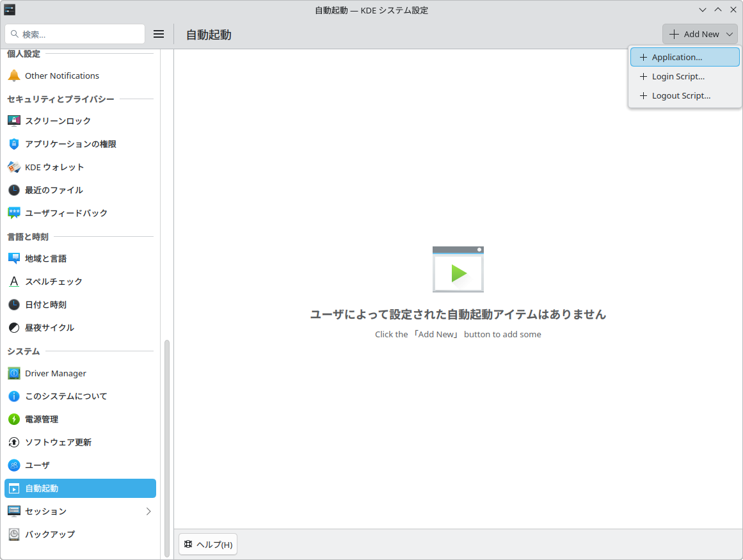This screenshot has width=743, height=560.
Task: Click the 日付と時刻 clock icon
Action: coord(14,305)
